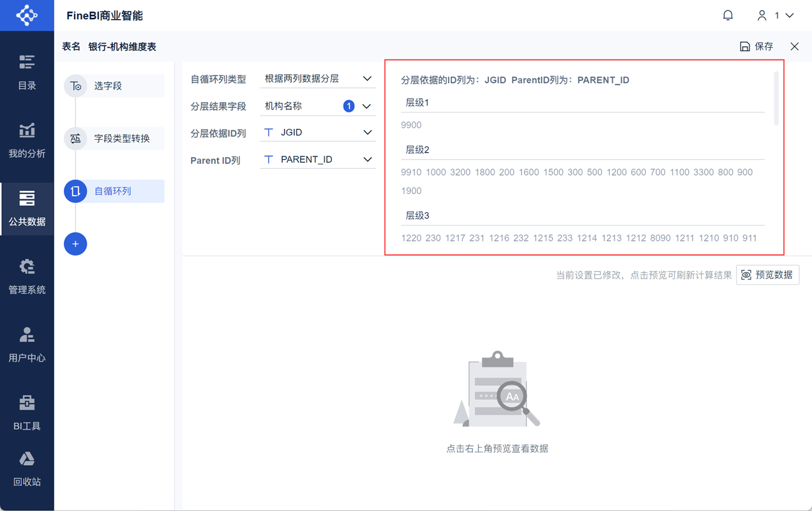Click the preview panel scrollbar
Viewport: 812px width, 511px height.
[x=776, y=99]
